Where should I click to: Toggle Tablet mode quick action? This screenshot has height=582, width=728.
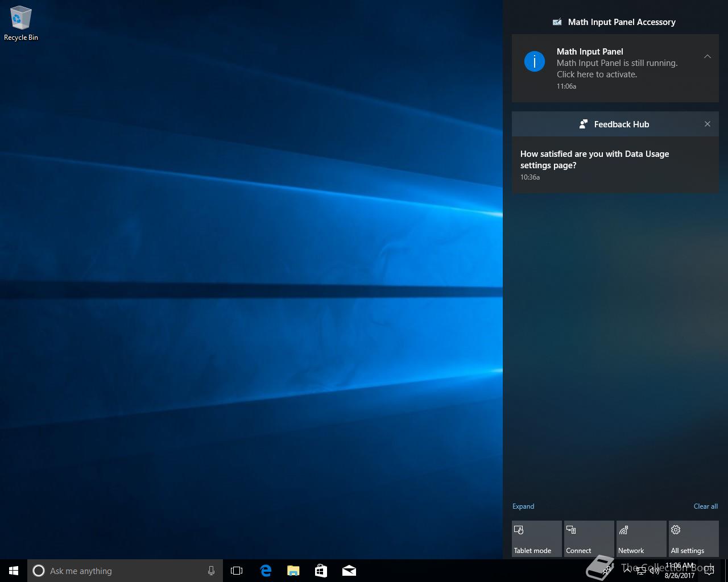536,539
